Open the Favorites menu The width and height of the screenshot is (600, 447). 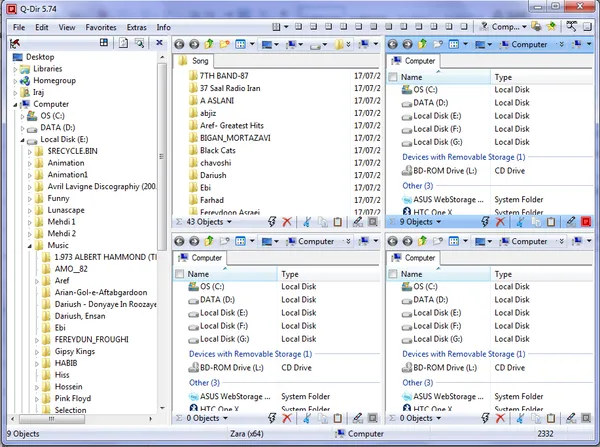tap(101, 27)
